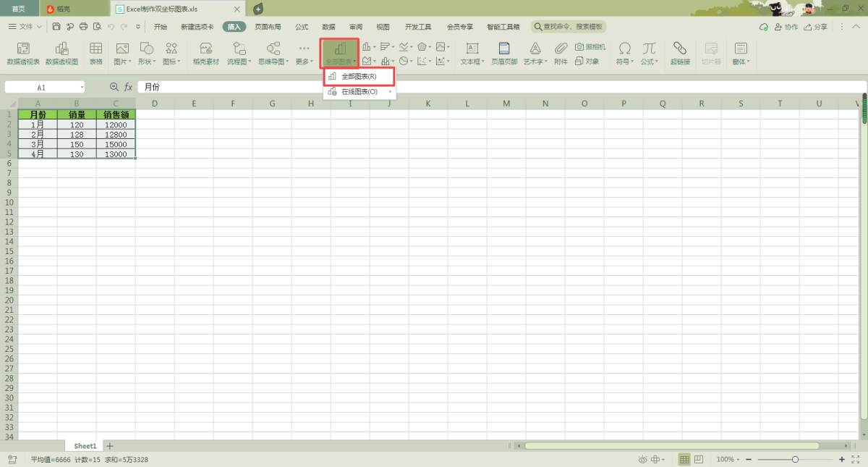Click the Camera (照相机) tool

tap(590, 46)
